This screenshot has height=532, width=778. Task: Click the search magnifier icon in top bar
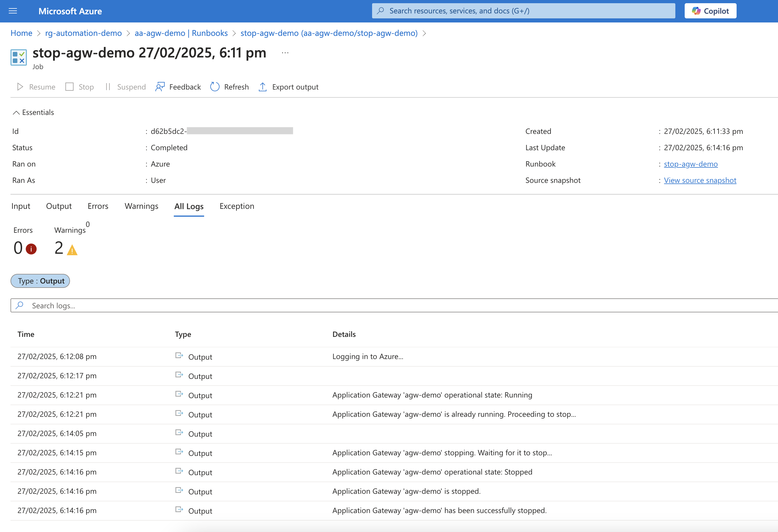click(x=380, y=11)
